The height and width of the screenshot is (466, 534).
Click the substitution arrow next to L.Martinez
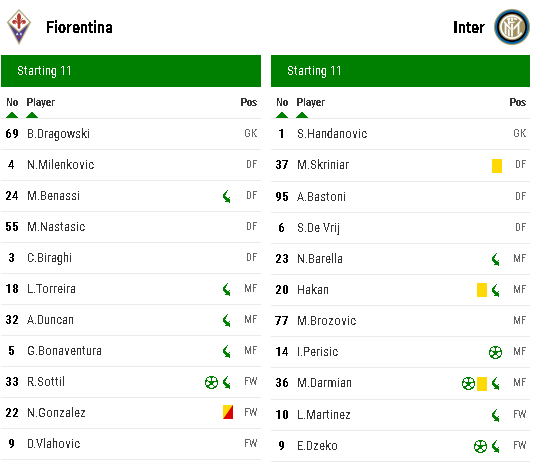496,415
